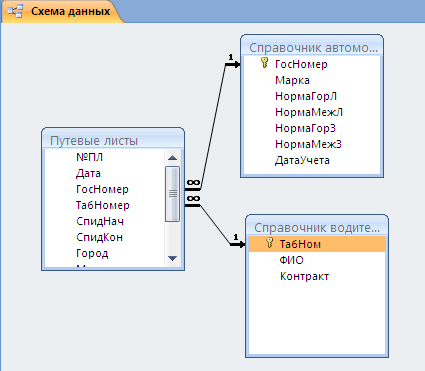Click the Путевые листы scrollbar thumb
Viewport: 425px width, 371px height.
click(x=172, y=194)
